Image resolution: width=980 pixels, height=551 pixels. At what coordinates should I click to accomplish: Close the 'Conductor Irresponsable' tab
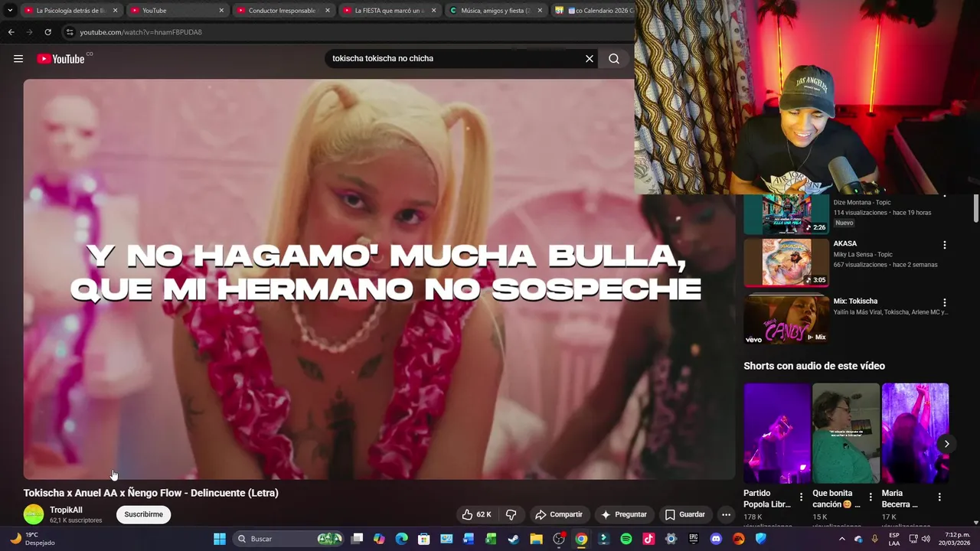(x=328, y=11)
